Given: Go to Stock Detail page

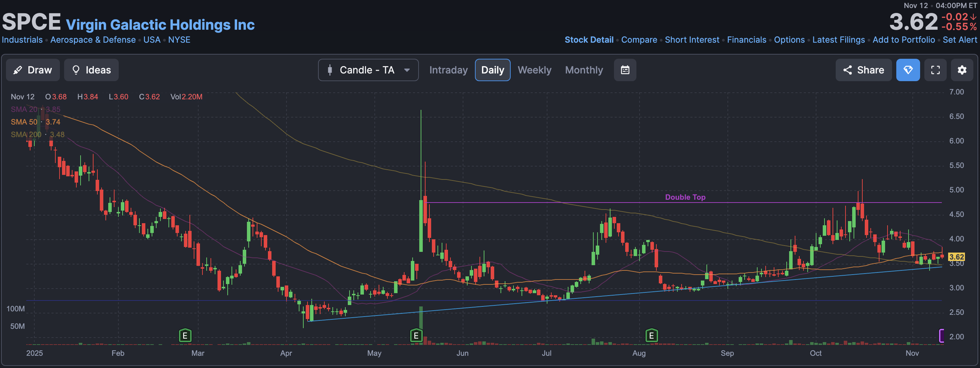Looking at the screenshot, I should [589, 40].
